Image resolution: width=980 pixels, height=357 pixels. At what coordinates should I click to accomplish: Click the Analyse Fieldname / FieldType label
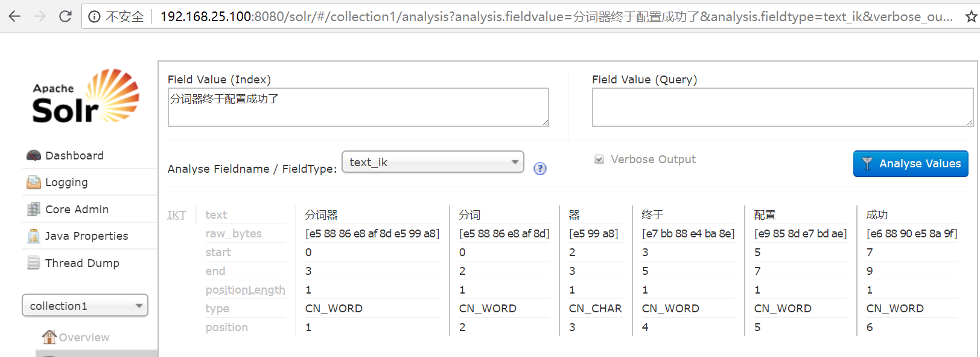(252, 169)
